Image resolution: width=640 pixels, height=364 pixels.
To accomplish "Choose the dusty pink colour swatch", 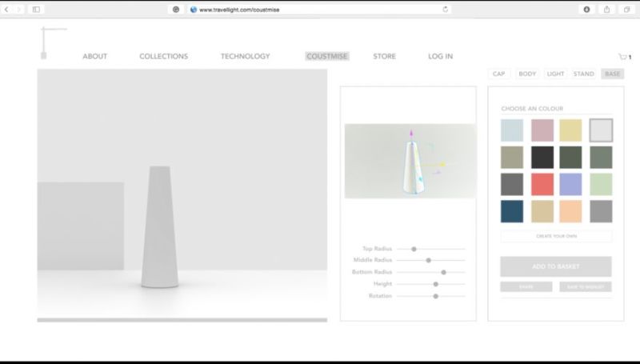I will pyautogui.click(x=542, y=130).
